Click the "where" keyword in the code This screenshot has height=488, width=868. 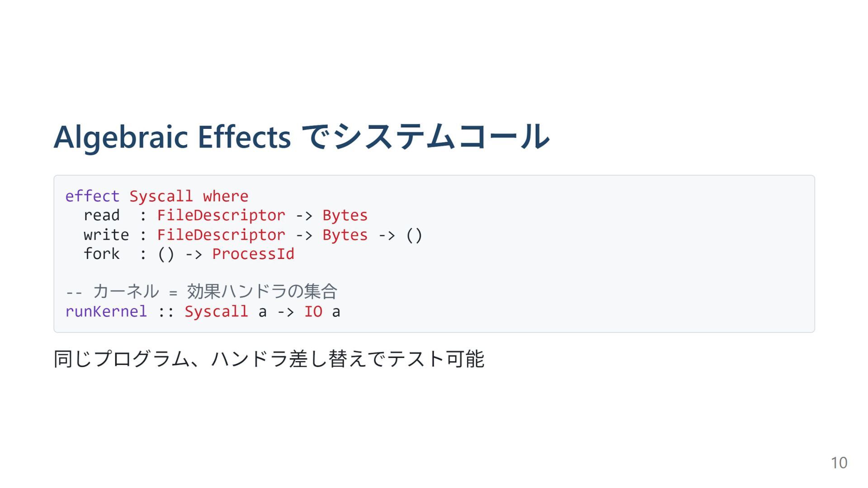coord(225,197)
